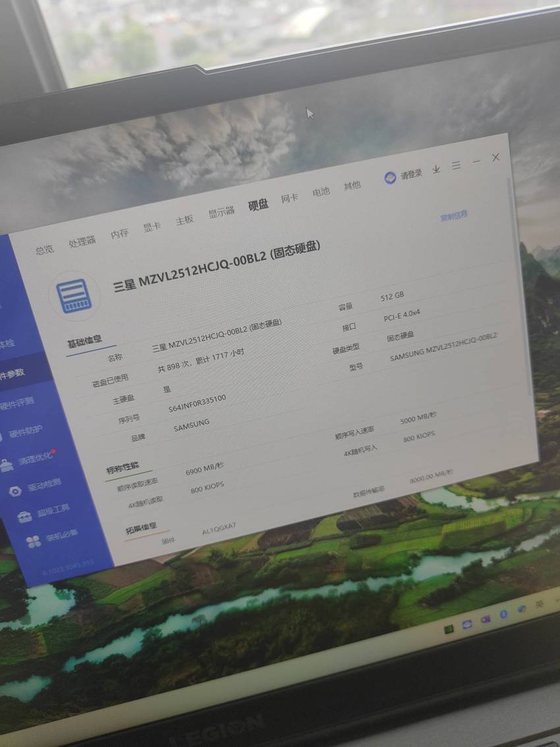Click the user avatar icon beside 请登录
This screenshot has width=560, height=747.
point(390,178)
